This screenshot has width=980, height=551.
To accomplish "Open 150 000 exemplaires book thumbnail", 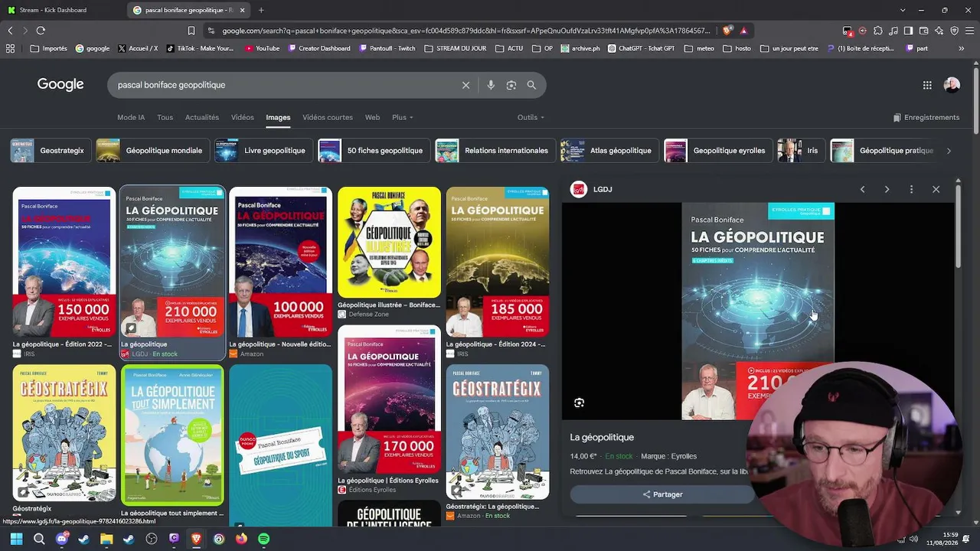I will tap(64, 262).
